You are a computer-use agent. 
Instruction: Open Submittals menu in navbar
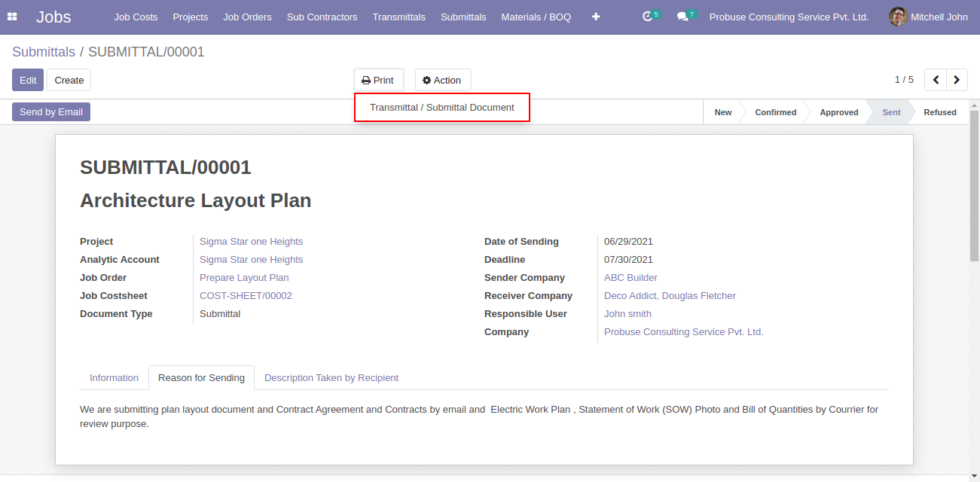[x=463, y=17]
